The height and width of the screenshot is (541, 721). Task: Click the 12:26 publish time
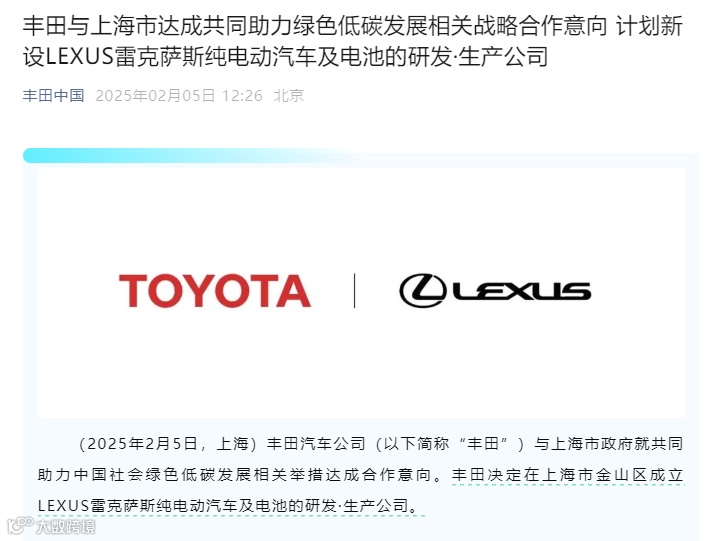[x=242, y=96]
